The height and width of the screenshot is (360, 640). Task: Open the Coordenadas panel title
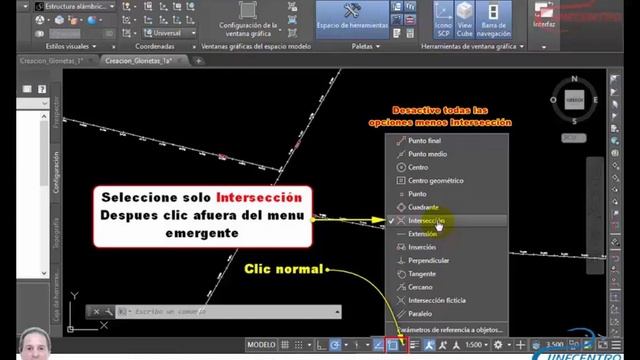[155, 47]
